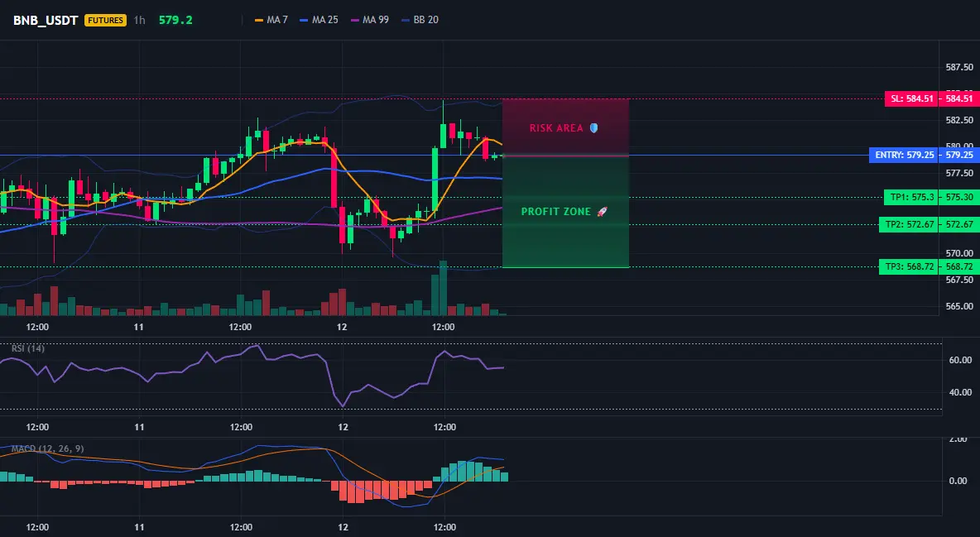Click the TP3: 568.72 target label
Screen dimensions: 980x537
(908, 267)
